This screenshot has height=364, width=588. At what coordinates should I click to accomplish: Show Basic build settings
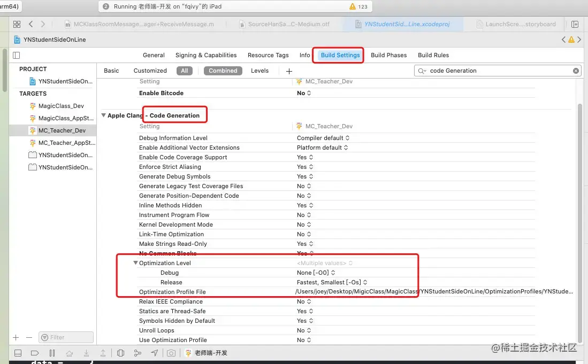pos(111,71)
